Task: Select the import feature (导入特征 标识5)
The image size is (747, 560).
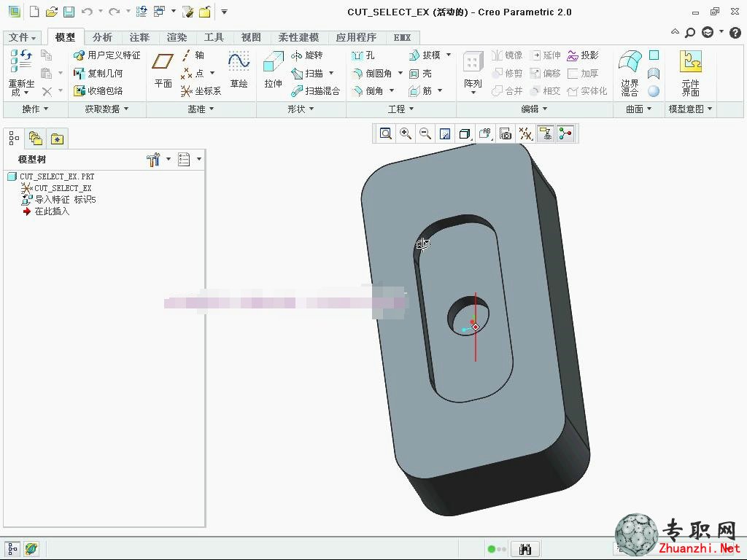Action: (58, 200)
